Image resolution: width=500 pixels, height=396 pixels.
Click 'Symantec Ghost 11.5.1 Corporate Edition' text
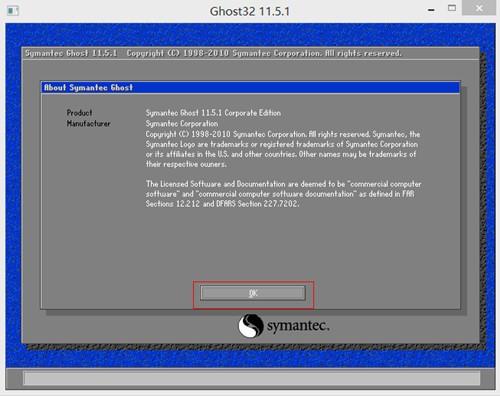click(213, 113)
